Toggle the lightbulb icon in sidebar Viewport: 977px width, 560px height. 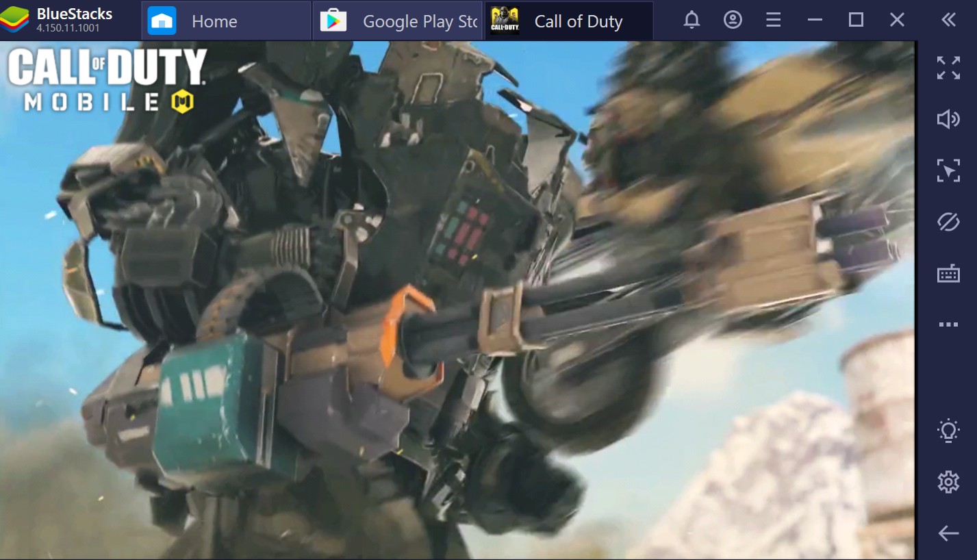coord(948,431)
